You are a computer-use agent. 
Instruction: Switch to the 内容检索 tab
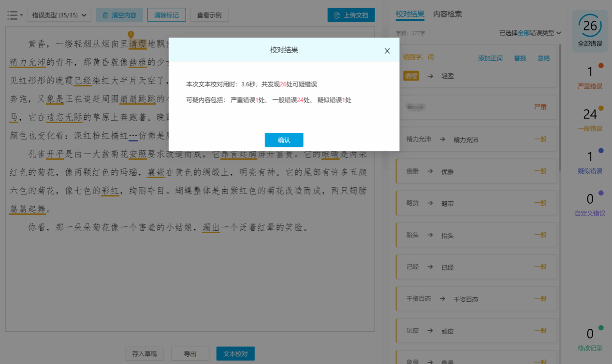pos(447,14)
